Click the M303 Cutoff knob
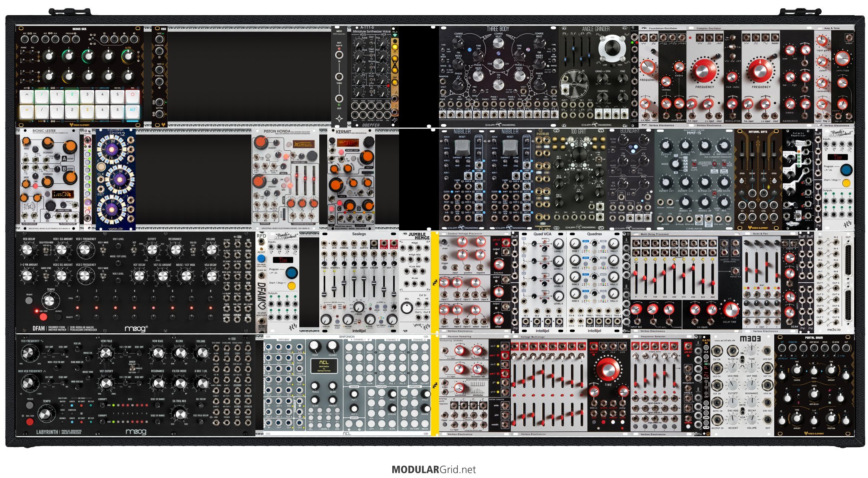The height and width of the screenshot is (478, 868). pos(733,384)
